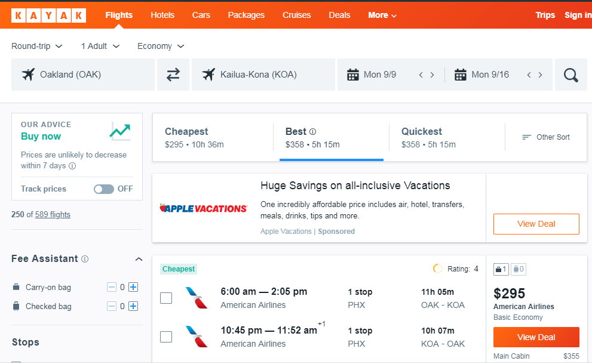592x364 pixels.
Task: Go to previous departure date
Action: (x=421, y=75)
